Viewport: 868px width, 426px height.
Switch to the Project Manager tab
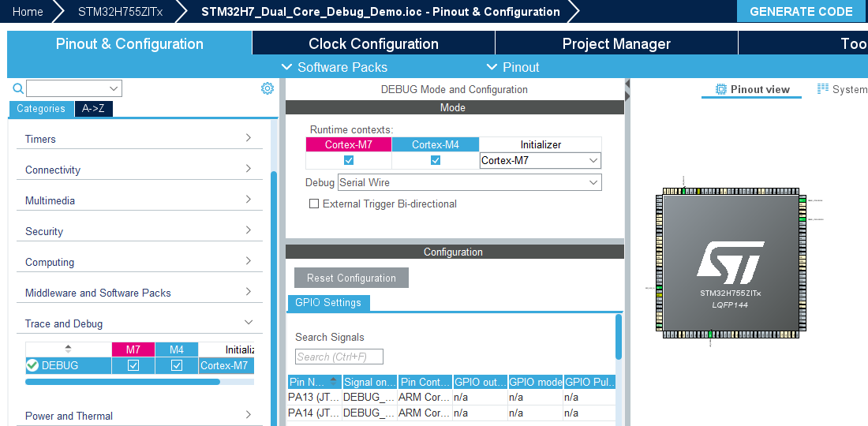[x=617, y=43]
